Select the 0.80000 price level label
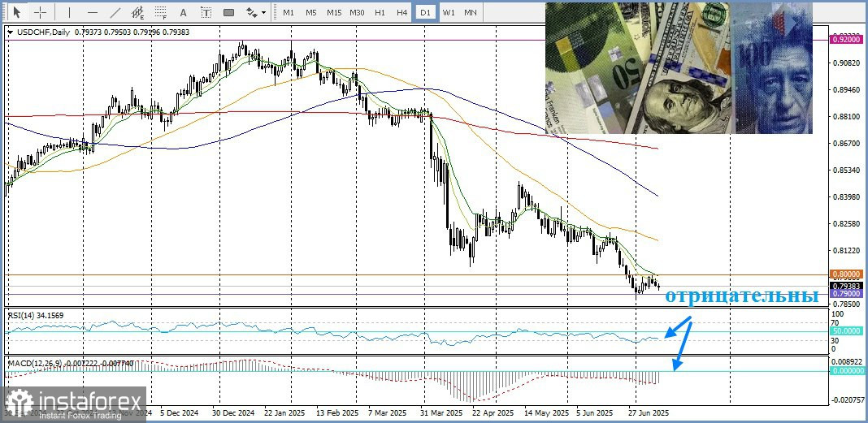Image resolution: width=868 pixels, height=423 pixels. 846,274
